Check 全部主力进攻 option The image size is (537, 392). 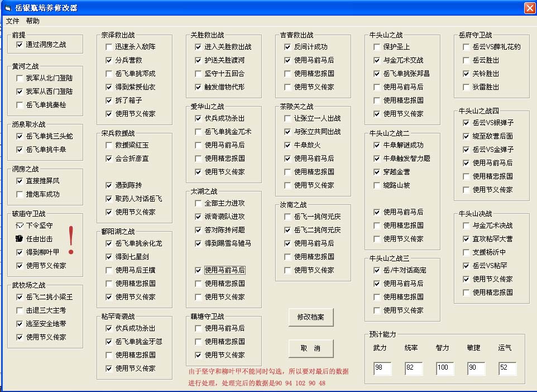point(198,203)
